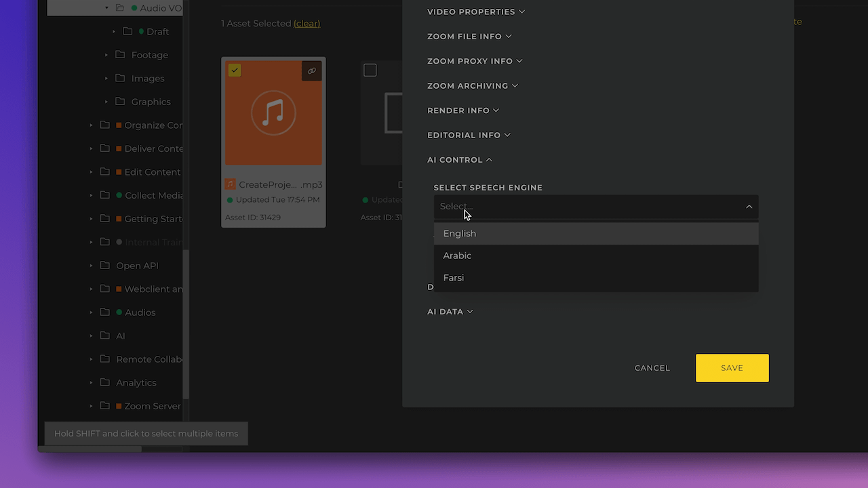This screenshot has height=488, width=868.
Task: Click the link icon on the selected mp3 asset
Action: (x=311, y=70)
